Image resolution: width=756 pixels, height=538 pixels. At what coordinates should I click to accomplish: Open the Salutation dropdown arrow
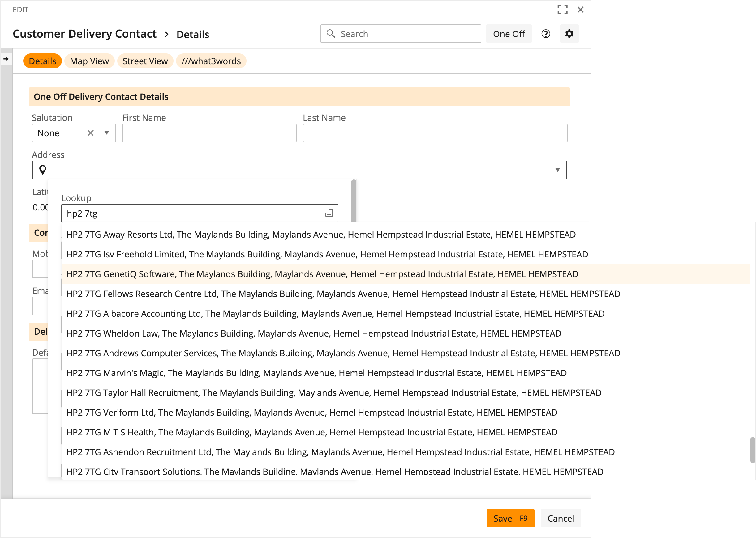click(106, 133)
